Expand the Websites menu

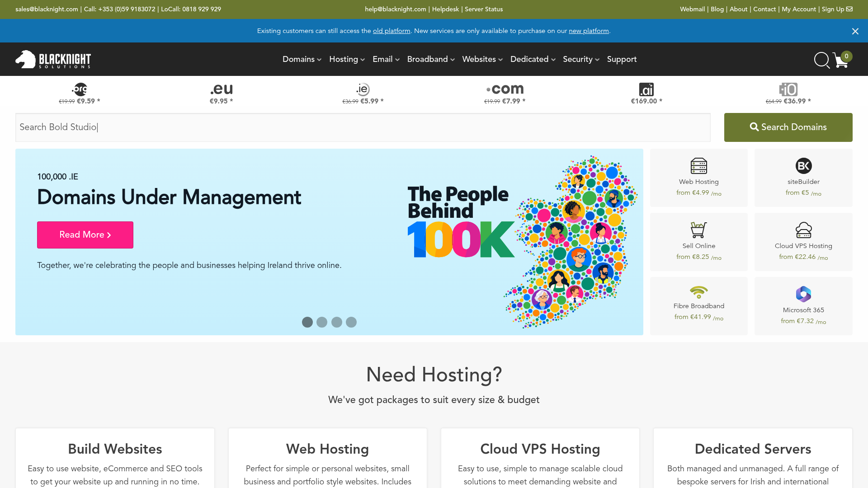[482, 59]
